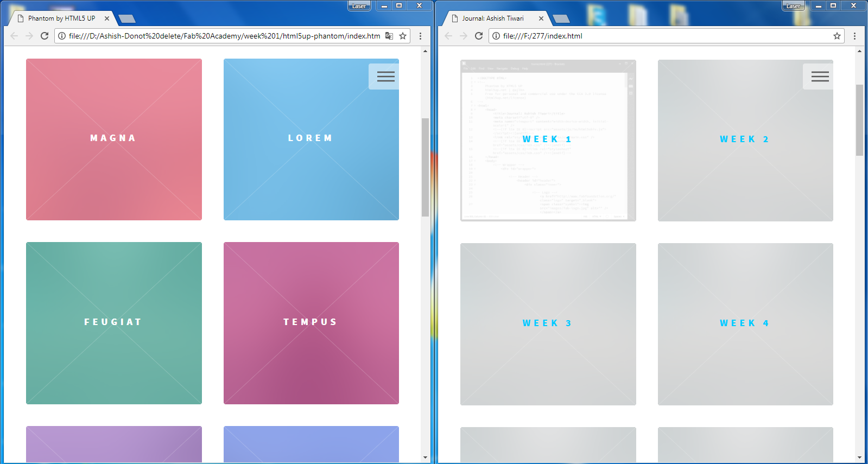868x464 pixels.
Task: Click the Journal window address bar file:///F:/277/index.html
Action: (x=543, y=36)
